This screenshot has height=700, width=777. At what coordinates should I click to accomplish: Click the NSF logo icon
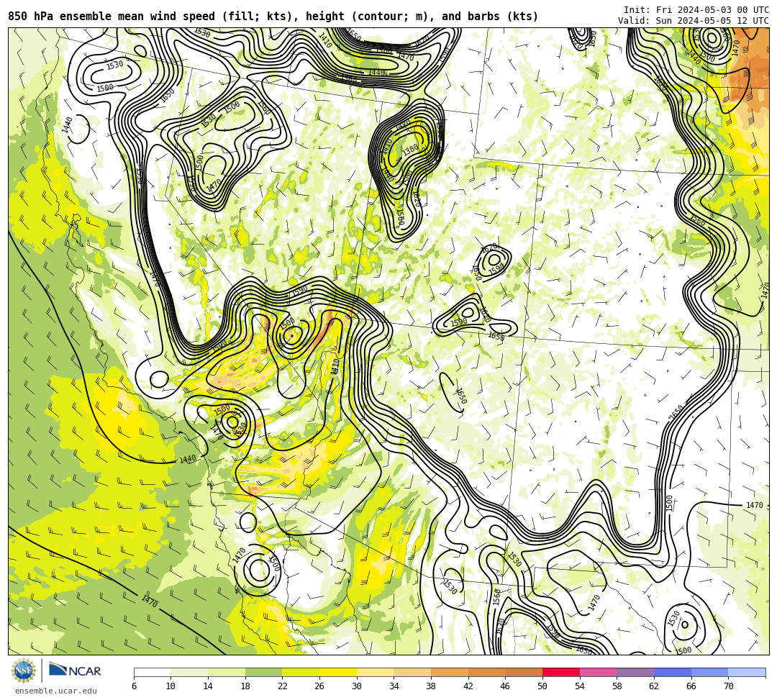pos(23,671)
